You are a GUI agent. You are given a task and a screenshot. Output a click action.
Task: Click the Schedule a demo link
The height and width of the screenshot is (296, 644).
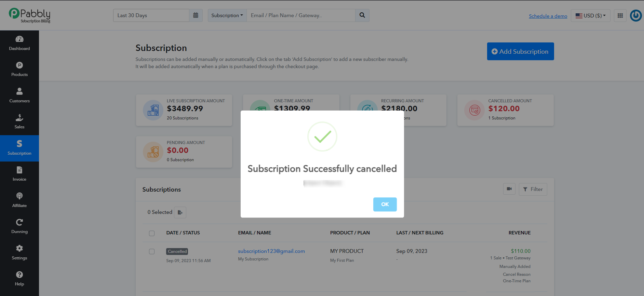(x=548, y=16)
